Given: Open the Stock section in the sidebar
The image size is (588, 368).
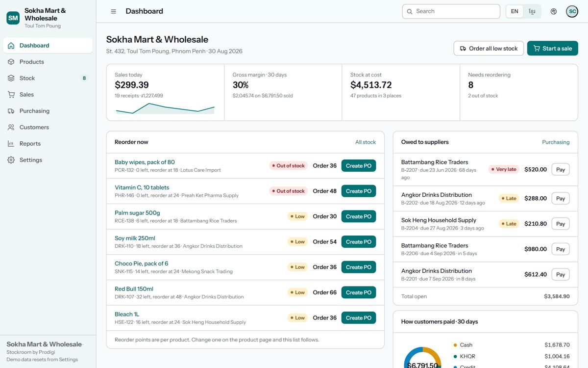Looking at the screenshot, I should click(48, 78).
